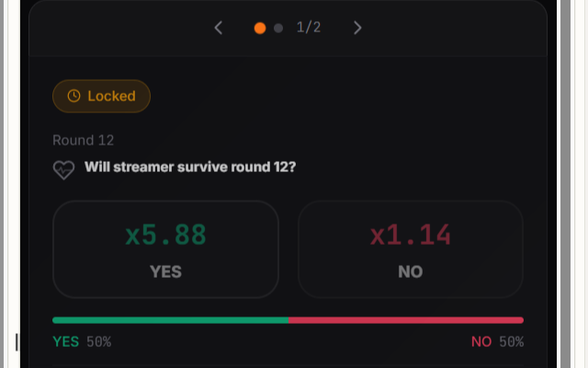
Task: Click the NO 50% label
Action: 497,342
